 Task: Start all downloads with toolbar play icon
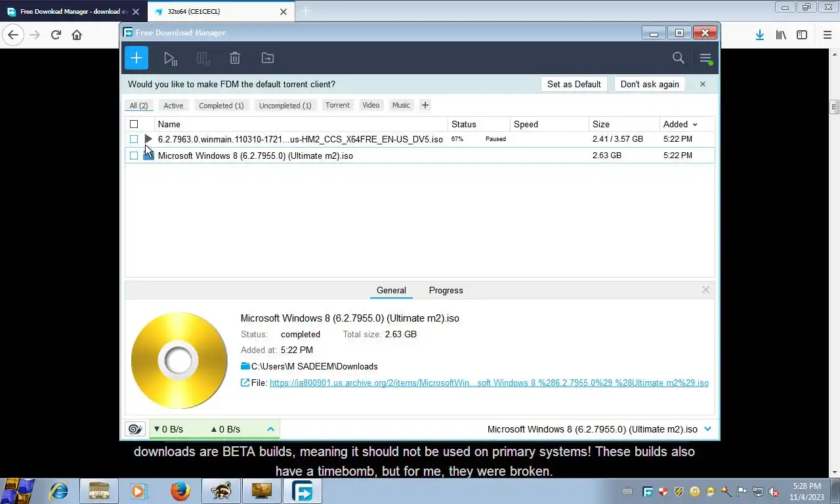170,58
